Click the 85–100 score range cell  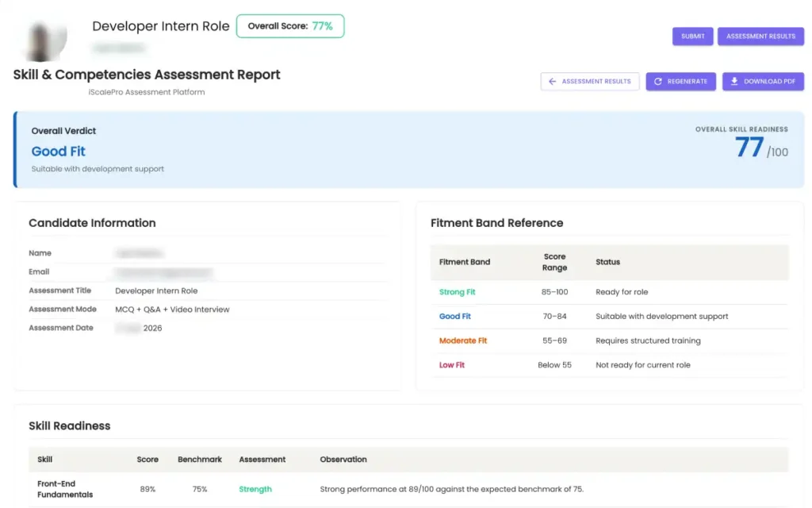[554, 292]
